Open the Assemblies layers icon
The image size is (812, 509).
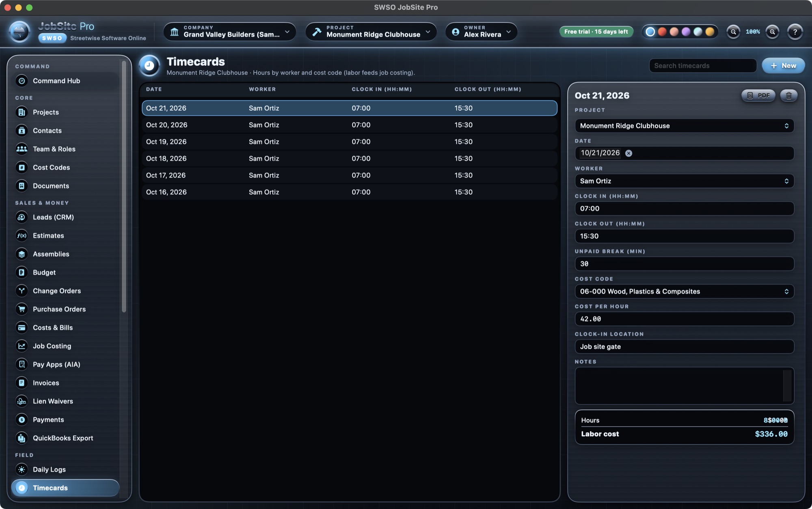pos(22,254)
